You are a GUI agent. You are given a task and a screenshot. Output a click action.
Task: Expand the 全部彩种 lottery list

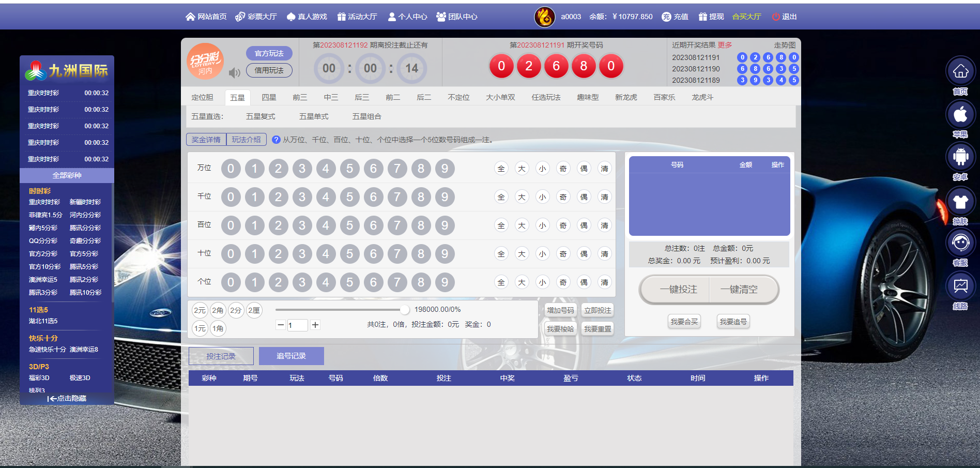click(x=67, y=175)
